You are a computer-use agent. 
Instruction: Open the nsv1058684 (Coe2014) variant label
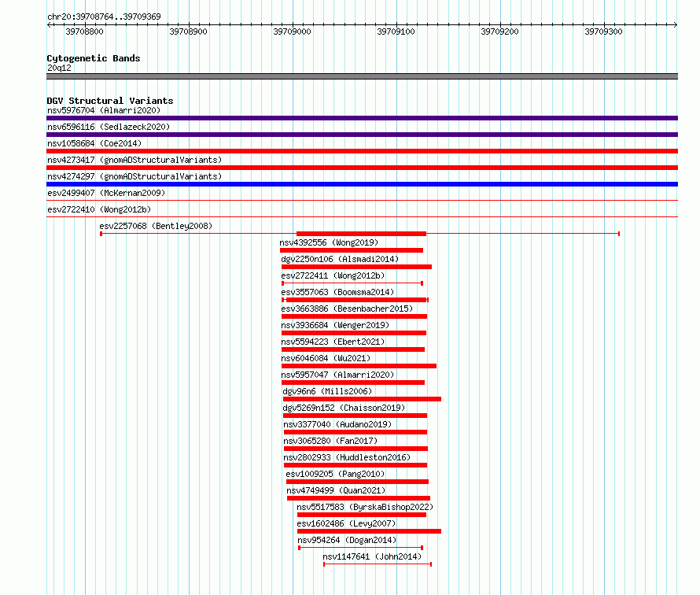click(94, 143)
